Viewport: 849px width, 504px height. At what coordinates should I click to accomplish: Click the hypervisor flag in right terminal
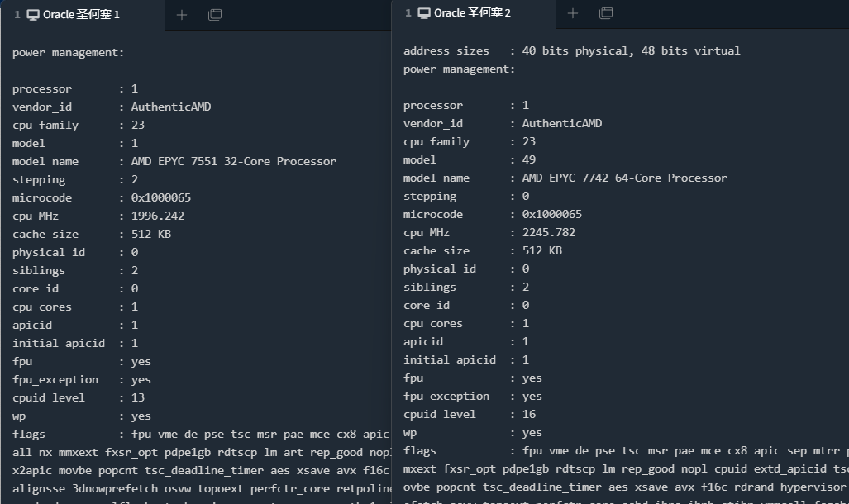(813, 487)
